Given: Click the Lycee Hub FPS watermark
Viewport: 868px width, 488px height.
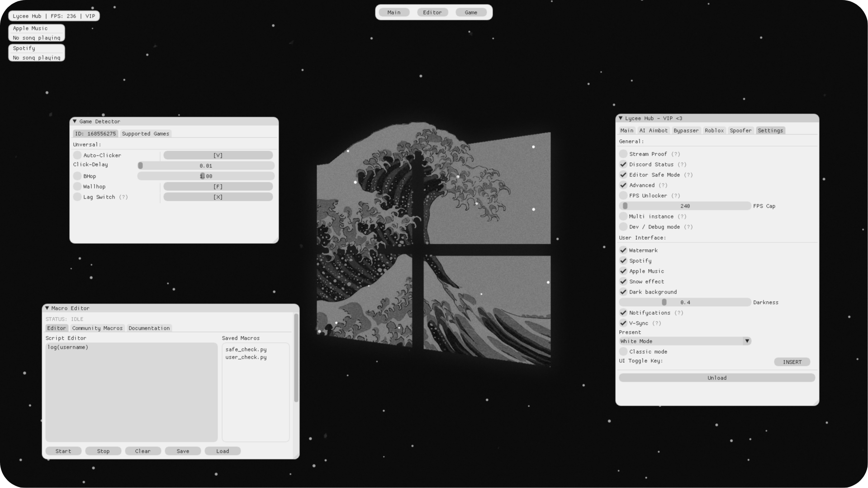Looking at the screenshot, I should point(54,16).
